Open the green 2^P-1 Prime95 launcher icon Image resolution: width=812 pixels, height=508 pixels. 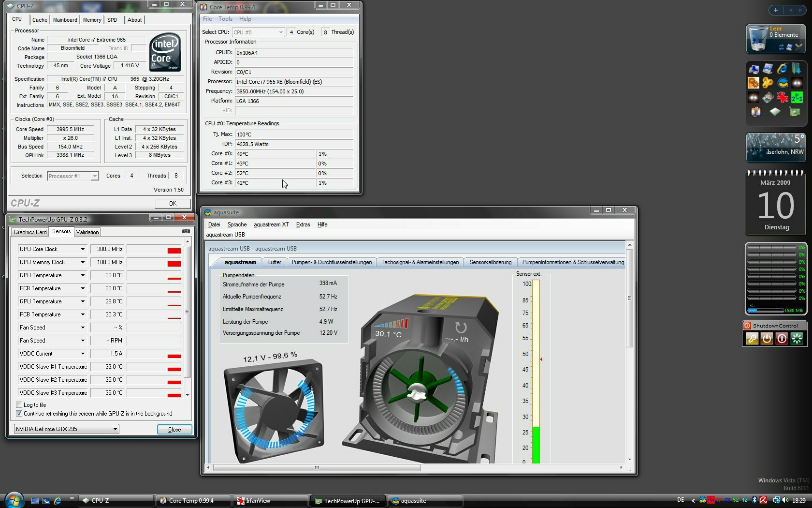click(x=797, y=97)
